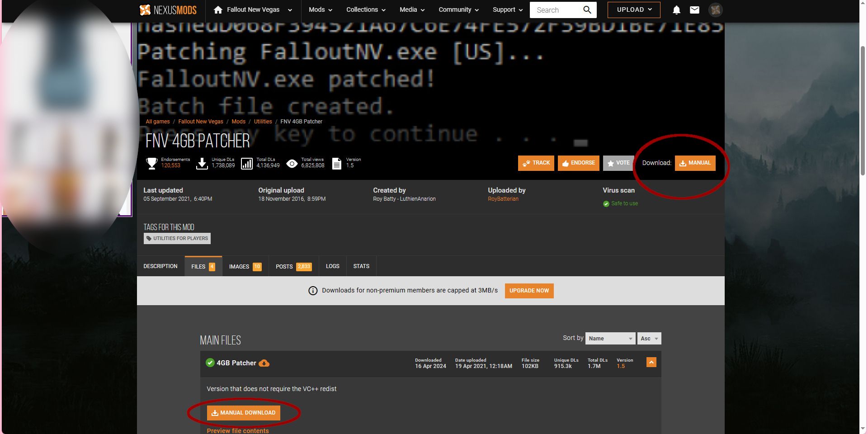868x434 pixels.
Task: Click the orange cloud icon beside 4GB Patcher
Action: click(x=264, y=363)
